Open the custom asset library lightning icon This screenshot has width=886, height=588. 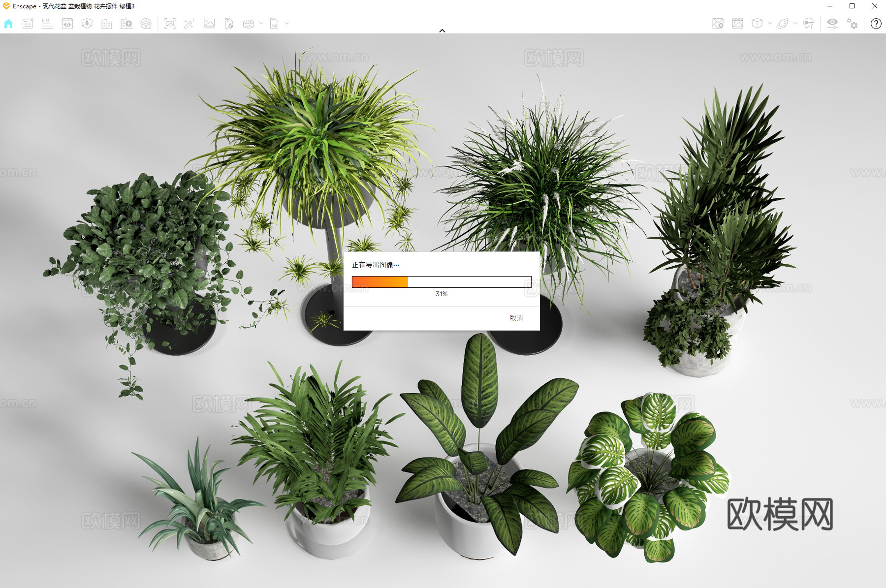(127, 24)
